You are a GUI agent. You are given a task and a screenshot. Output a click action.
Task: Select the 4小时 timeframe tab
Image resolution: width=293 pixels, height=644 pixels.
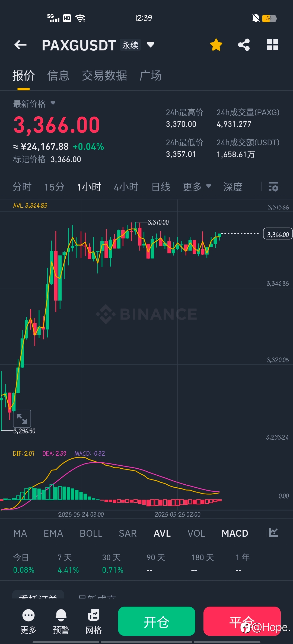[126, 187]
